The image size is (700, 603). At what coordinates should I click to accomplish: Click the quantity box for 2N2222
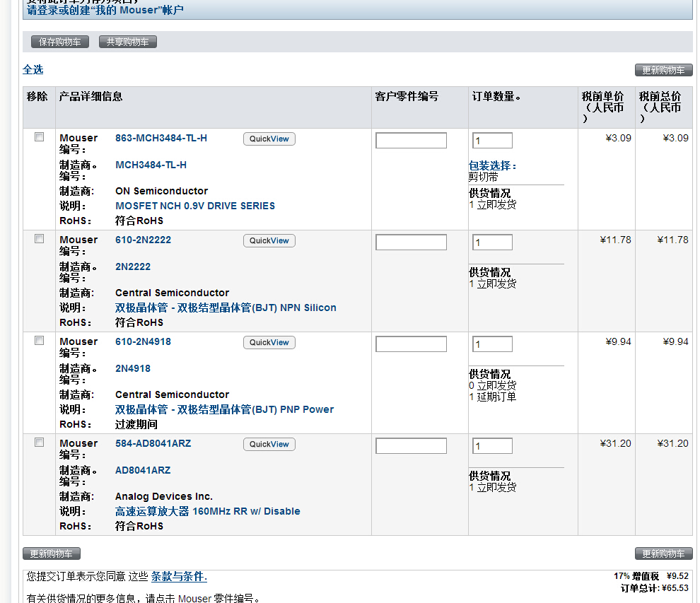click(x=492, y=242)
